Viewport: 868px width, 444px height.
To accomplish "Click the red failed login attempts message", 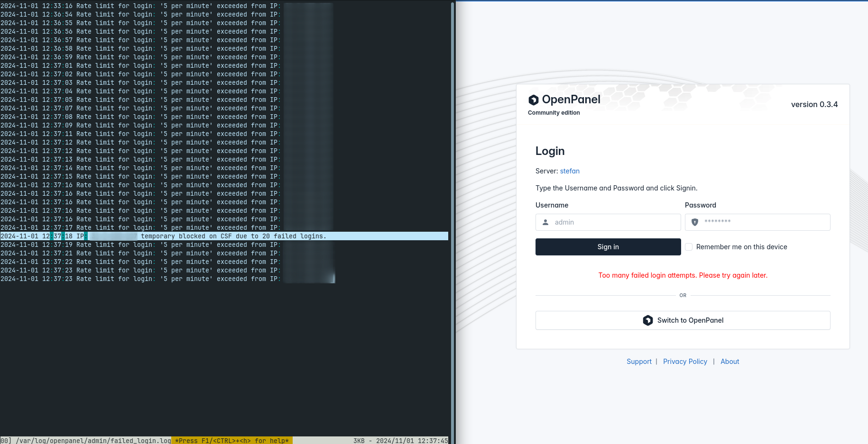I will pyautogui.click(x=683, y=275).
